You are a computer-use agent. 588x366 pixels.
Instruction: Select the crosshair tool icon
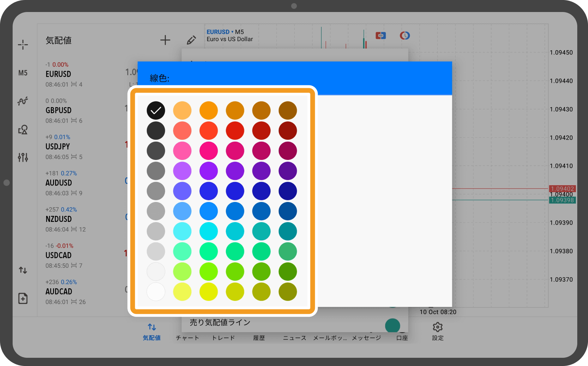pos(23,45)
